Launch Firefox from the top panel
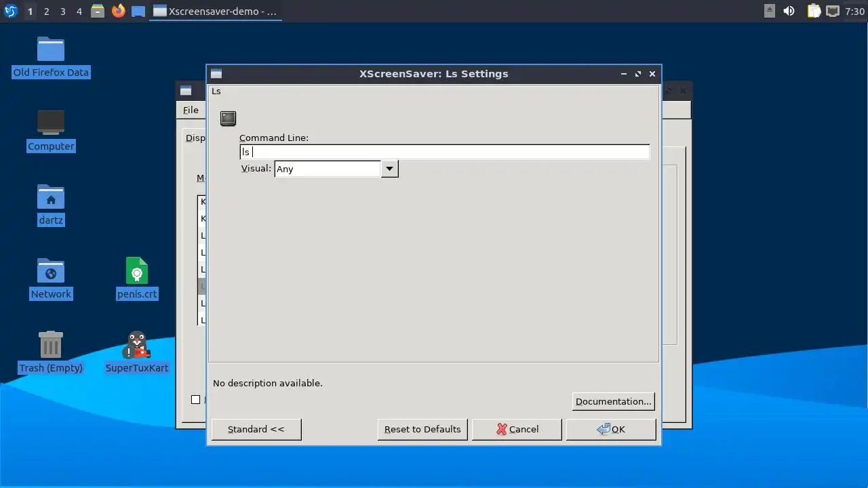 click(x=119, y=11)
